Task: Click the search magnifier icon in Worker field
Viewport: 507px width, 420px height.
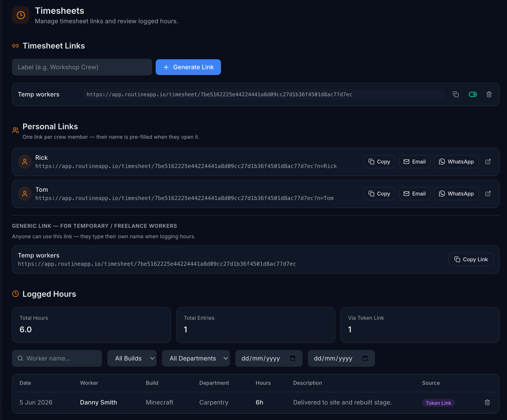Action: click(20, 358)
